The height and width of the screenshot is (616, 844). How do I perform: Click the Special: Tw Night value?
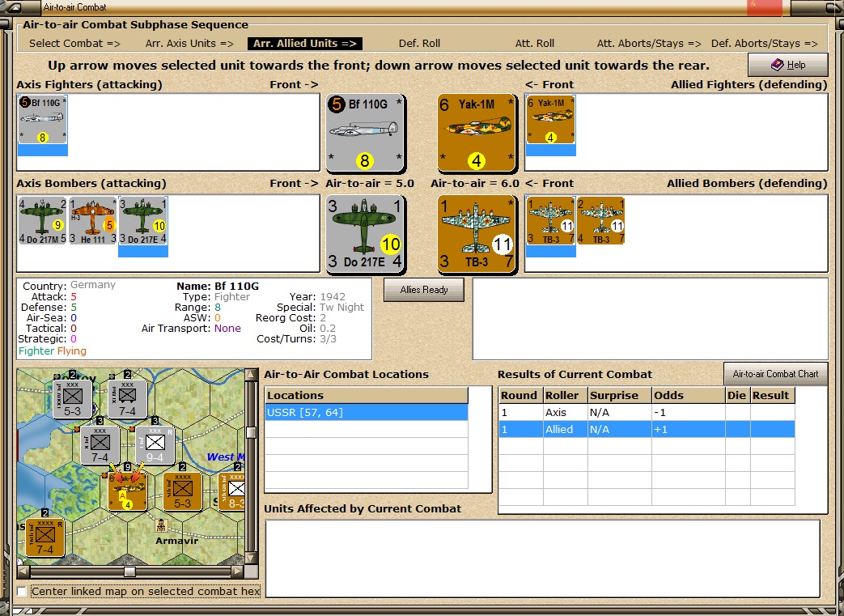point(341,308)
